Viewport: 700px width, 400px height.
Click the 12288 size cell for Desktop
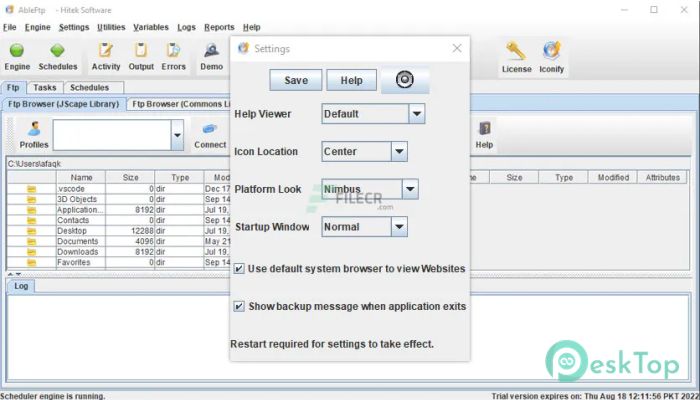click(x=130, y=231)
